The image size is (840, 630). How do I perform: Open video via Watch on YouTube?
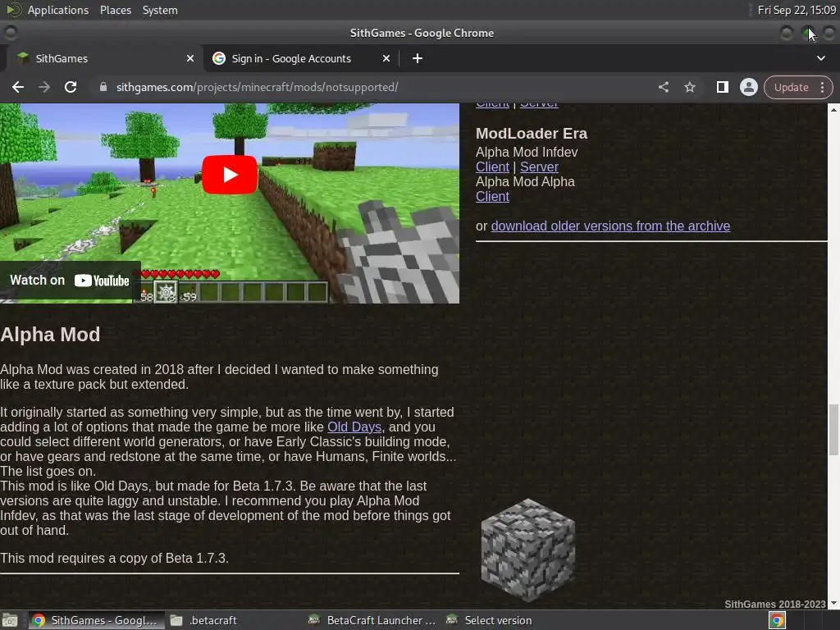pos(70,281)
